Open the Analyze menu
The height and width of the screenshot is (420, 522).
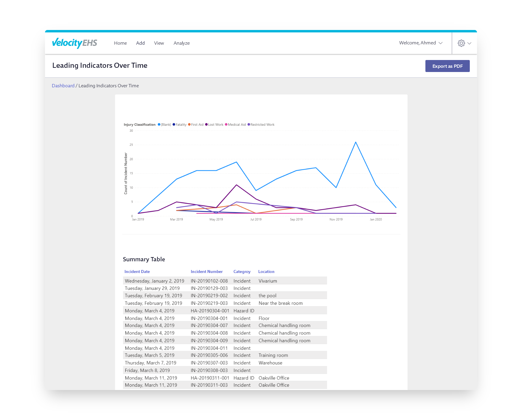pos(181,43)
